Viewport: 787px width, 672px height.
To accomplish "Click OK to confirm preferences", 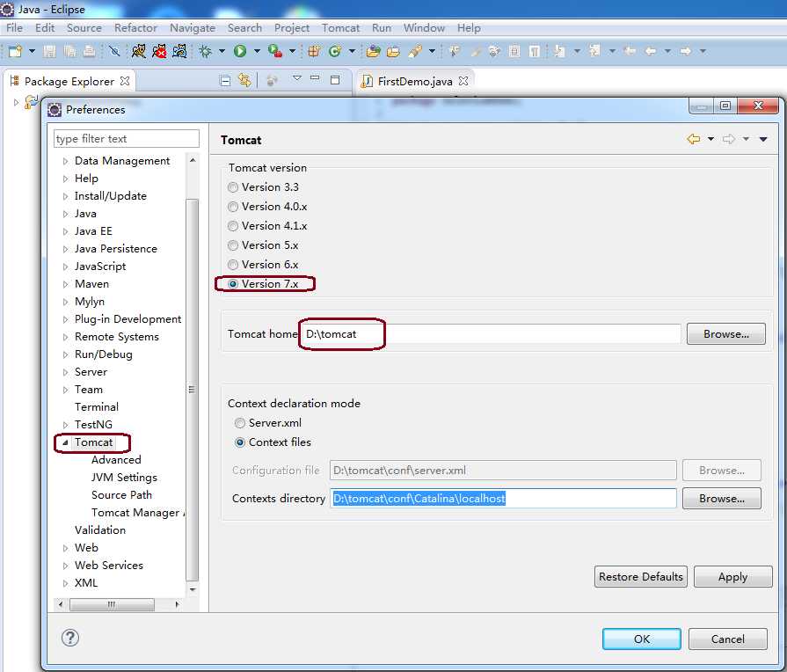I will coord(641,639).
